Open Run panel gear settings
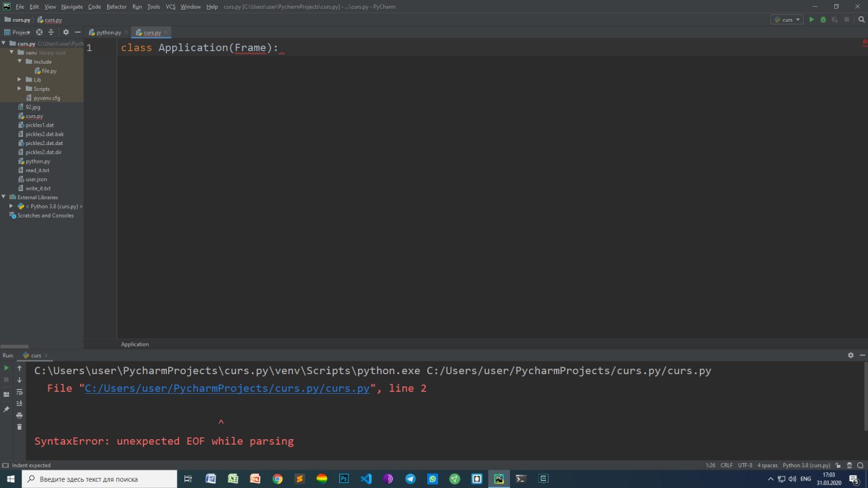 click(x=850, y=355)
